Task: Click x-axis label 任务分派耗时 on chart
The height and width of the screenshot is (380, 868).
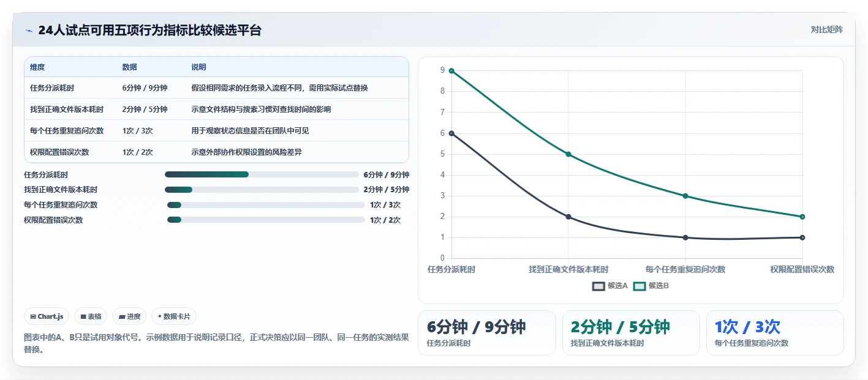Action: tap(451, 269)
